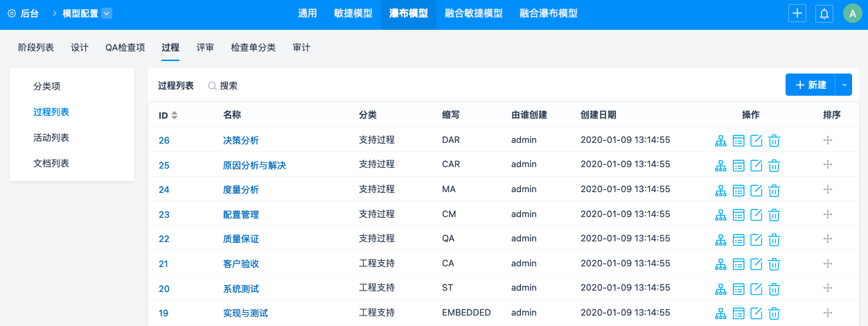Click the 新建 button
Screen dimensions: 868x326
point(811,85)
